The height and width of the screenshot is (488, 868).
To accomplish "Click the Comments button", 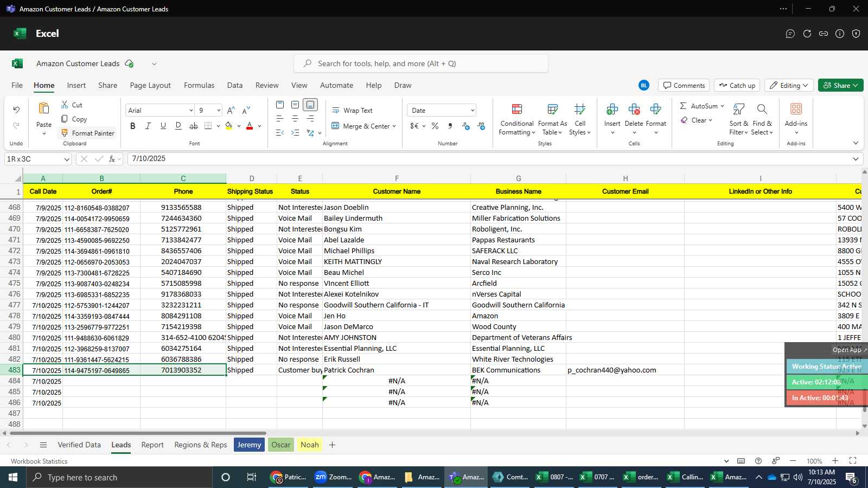I will pyautogui.click(x=684, y=85).
